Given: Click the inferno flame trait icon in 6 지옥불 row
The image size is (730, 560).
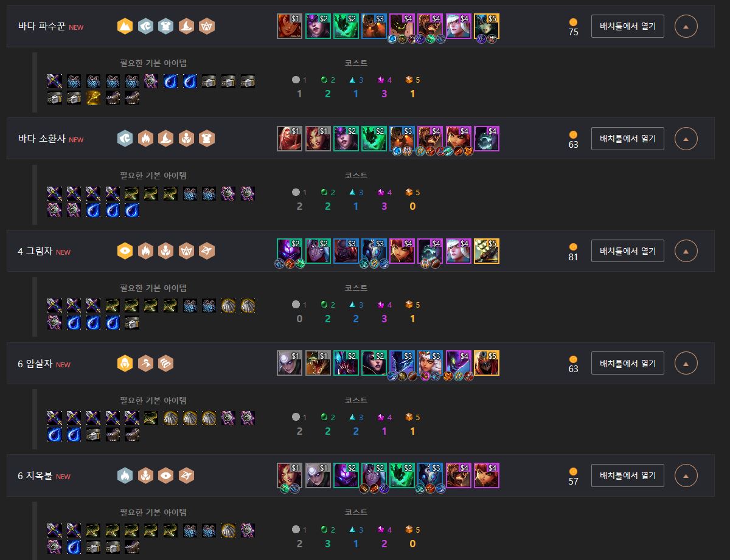Looking at the screenshot, I should 125,475.
